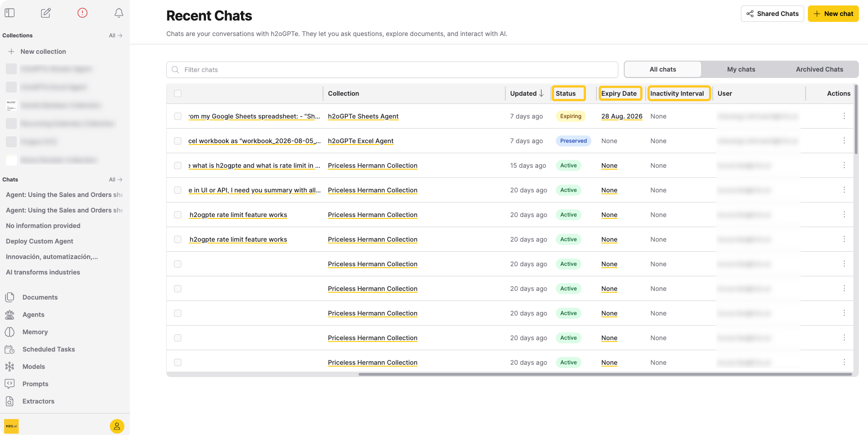Open Documents icon in sidebar

click(10, 297)
